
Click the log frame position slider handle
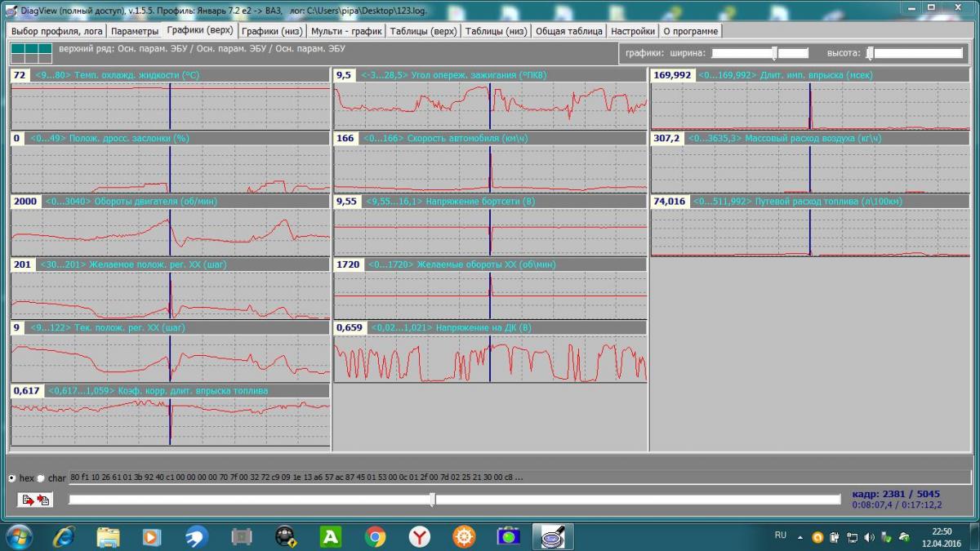432,500
